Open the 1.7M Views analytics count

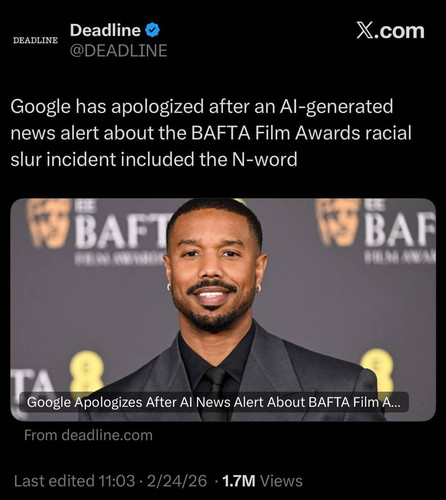tap(262, 481)
